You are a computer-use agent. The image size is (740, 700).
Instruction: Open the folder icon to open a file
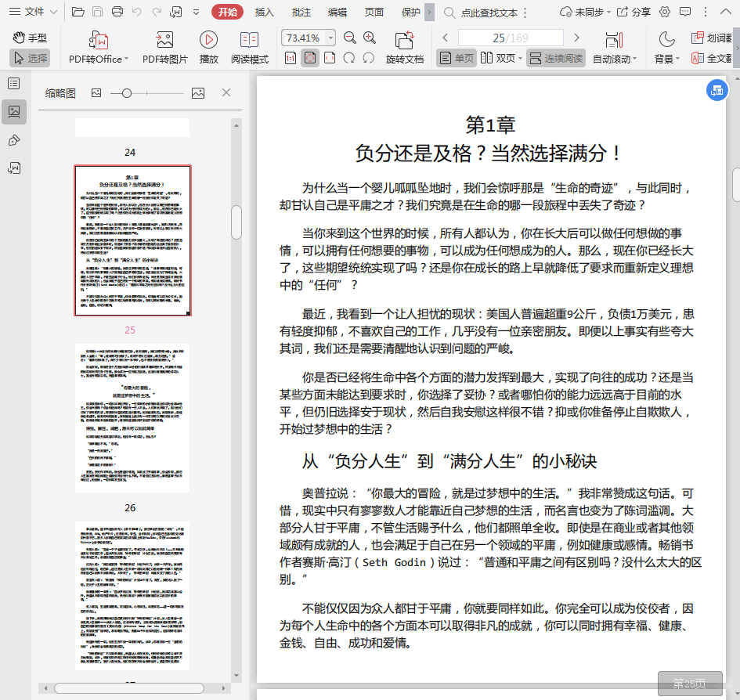point(78,12)
